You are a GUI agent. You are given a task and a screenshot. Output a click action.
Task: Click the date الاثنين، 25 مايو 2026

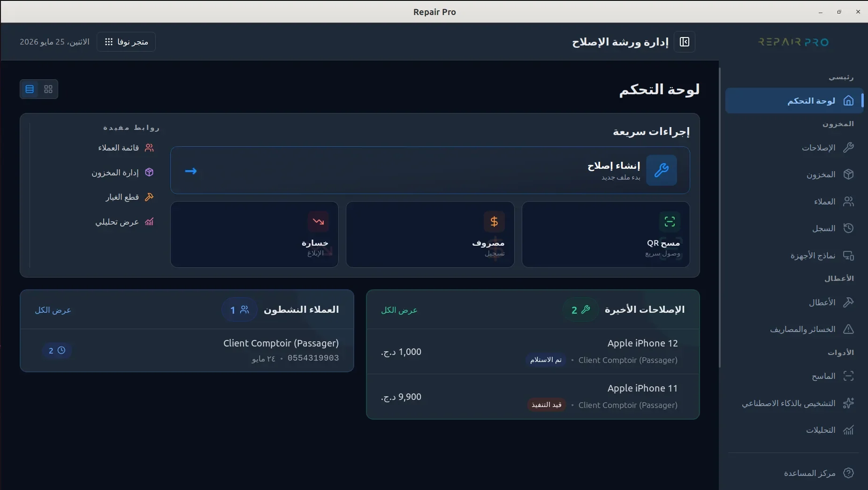(54, 42)
